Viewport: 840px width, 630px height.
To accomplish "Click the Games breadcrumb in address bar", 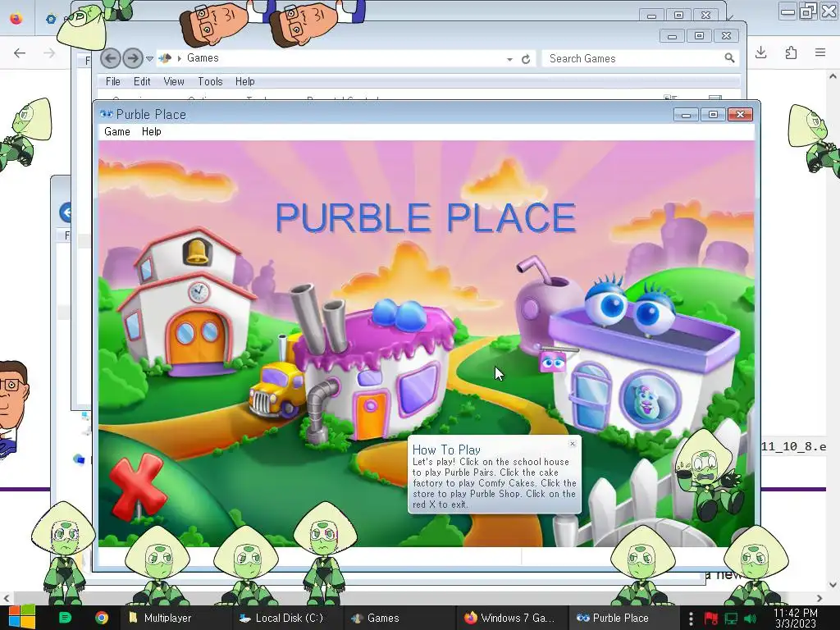I will [203, 58].
